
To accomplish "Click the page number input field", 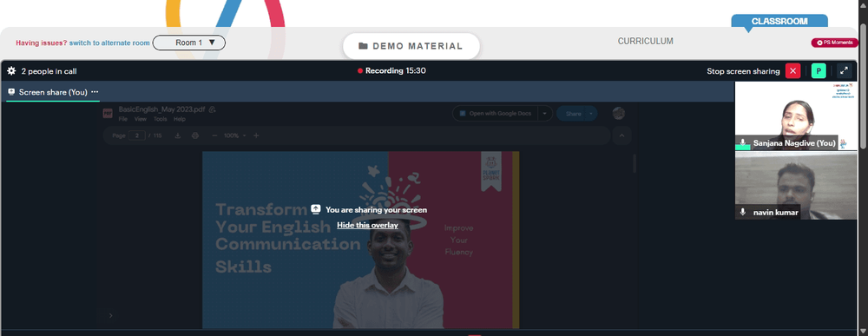I will pyautogui.click(x=137, y=135).
